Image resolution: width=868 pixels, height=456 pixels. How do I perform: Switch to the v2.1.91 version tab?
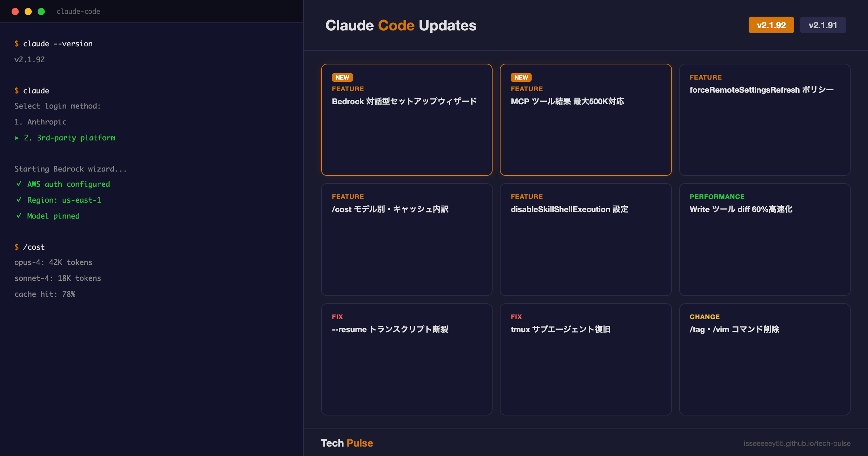click(823, 25)
